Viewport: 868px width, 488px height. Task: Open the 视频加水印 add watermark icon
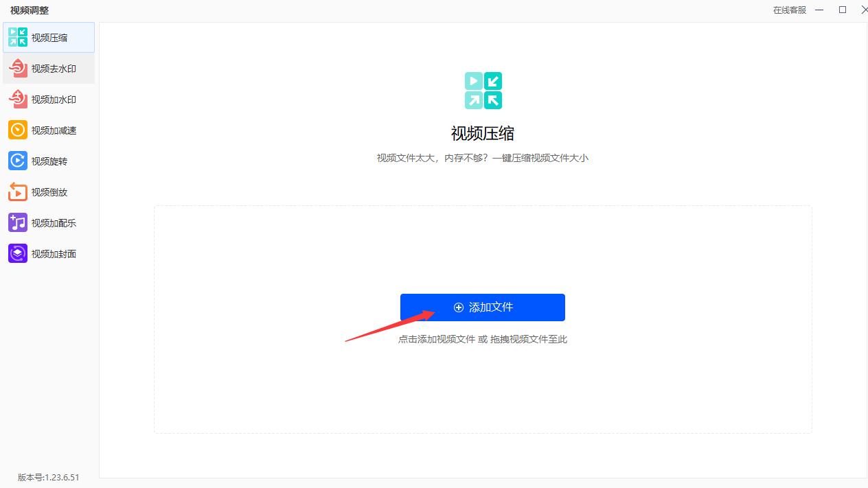18,99
